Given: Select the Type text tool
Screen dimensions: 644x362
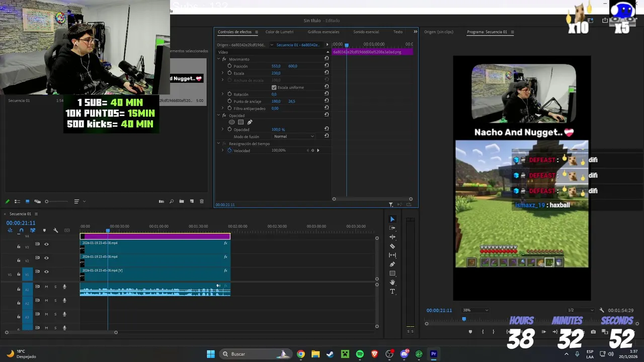Looking at the screenshot, I should 392,292.
